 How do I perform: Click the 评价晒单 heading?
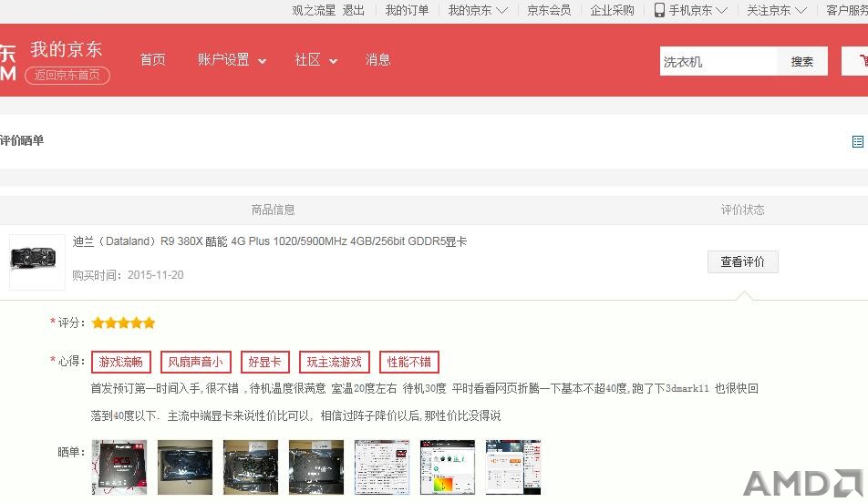[x=22, y=140]
